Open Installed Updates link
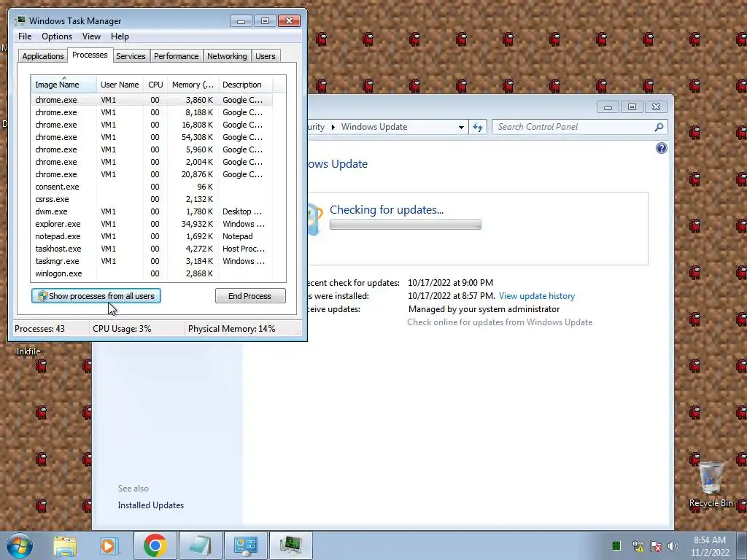 pyautogui.click(x=150, y=505)
